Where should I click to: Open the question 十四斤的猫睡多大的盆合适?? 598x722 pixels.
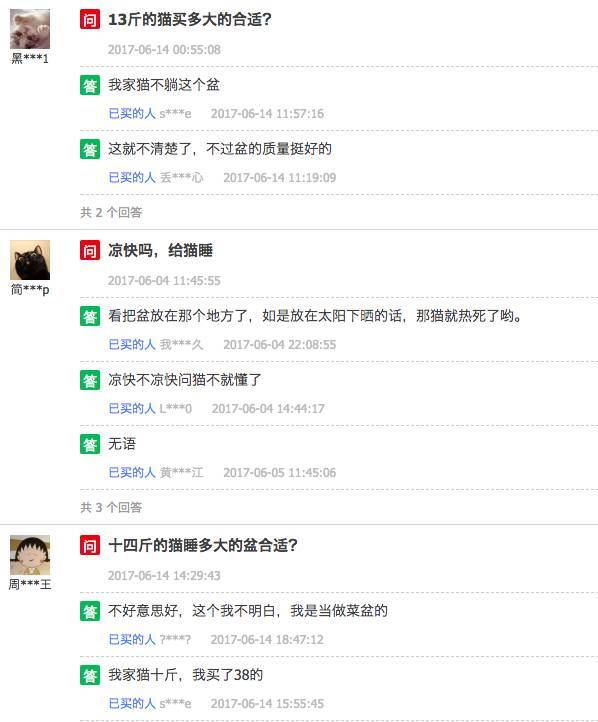[x=203, y=546]
